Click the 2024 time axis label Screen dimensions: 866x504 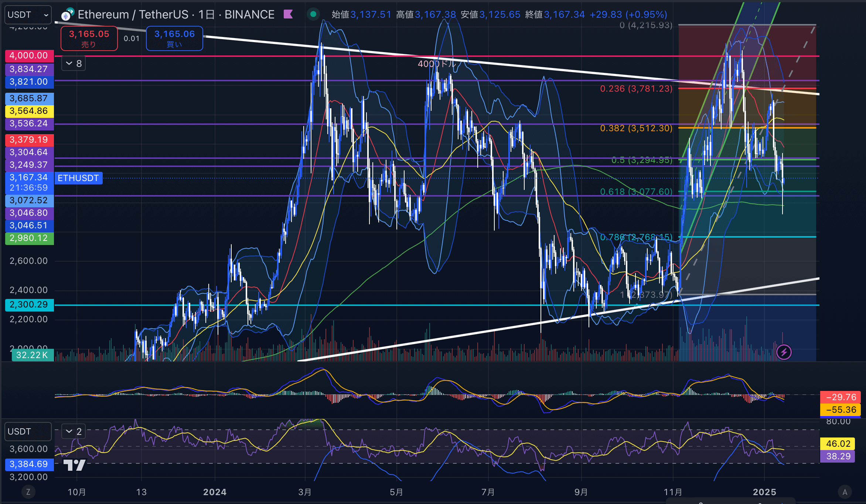click(x=215, y=492)
